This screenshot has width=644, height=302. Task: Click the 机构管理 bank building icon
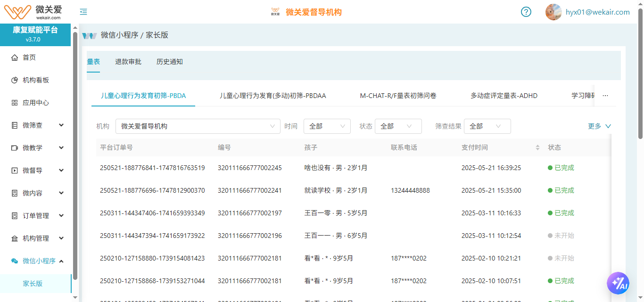(x=15, y=238)
